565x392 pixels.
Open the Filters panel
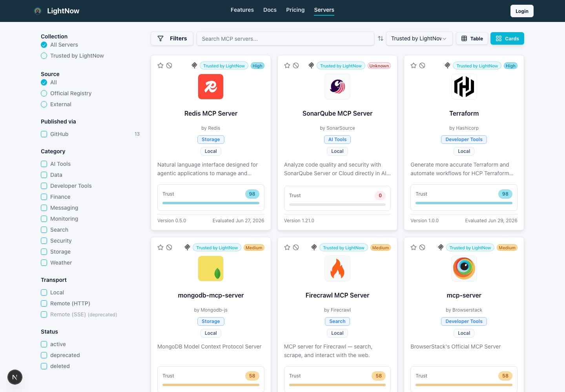tap(172, 38)
